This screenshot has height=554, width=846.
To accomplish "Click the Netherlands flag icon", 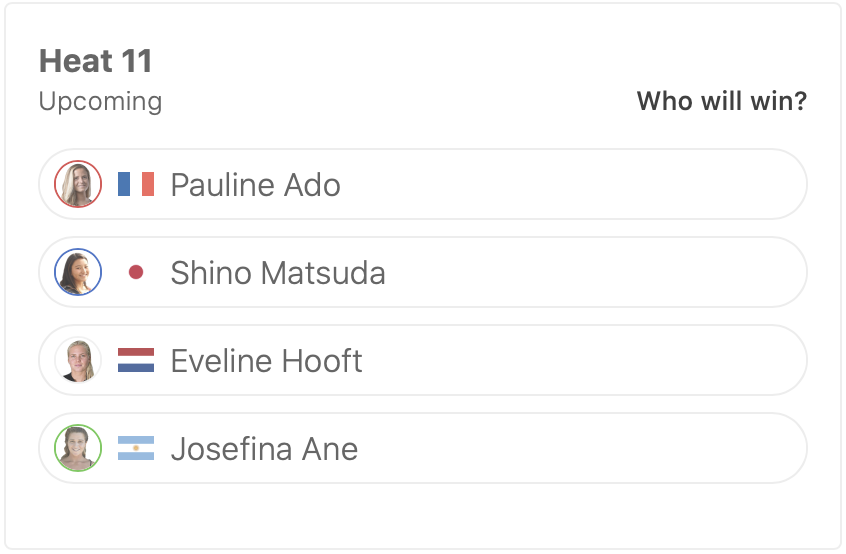I will click(x=136, y=360).
